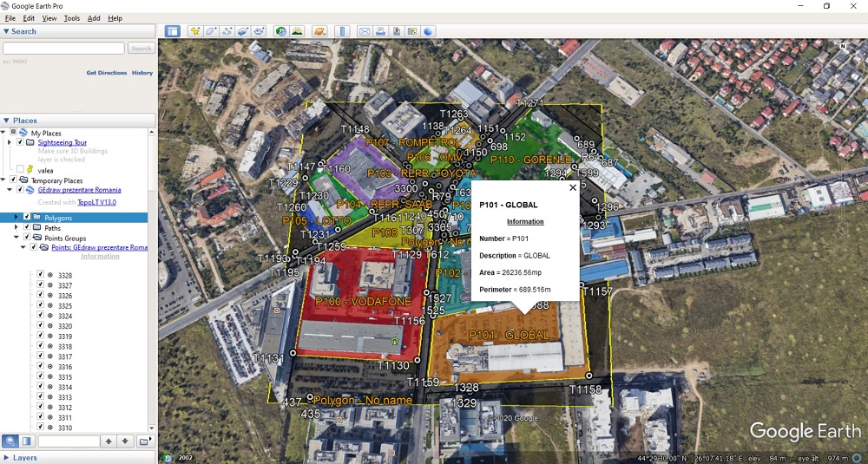This screenshot has height=464, width=868.
Task: Expand the Polygons folder arrow
Action: click(16, 218)
